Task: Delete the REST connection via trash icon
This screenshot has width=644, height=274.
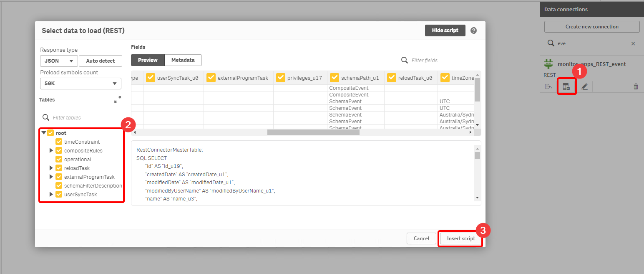Action: (636, 86)
